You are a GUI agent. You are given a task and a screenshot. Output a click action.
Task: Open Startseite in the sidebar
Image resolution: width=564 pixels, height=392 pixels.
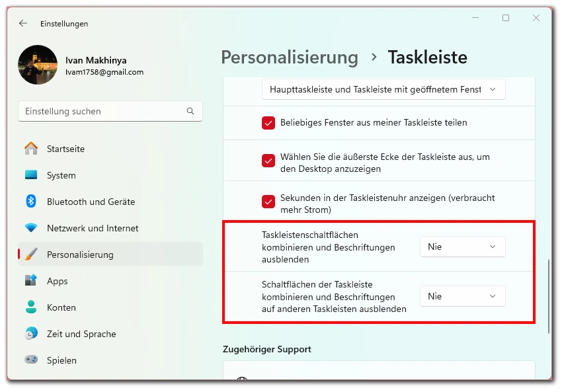(110, 149)
